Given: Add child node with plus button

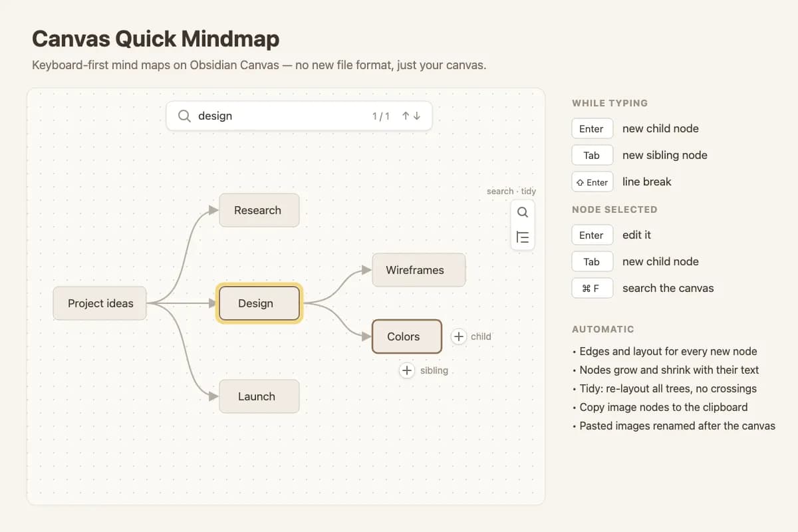Looking at the screenshot, I should [x=459, y=336].
